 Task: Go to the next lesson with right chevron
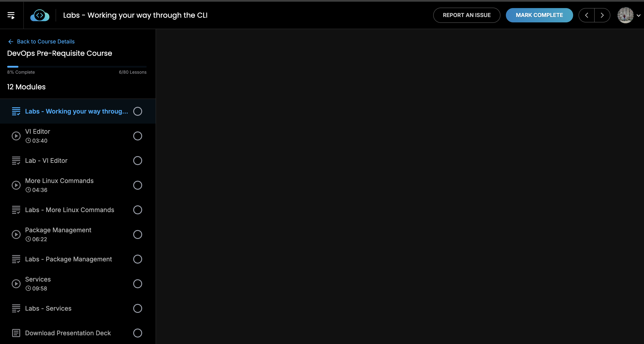pos(602,15)
